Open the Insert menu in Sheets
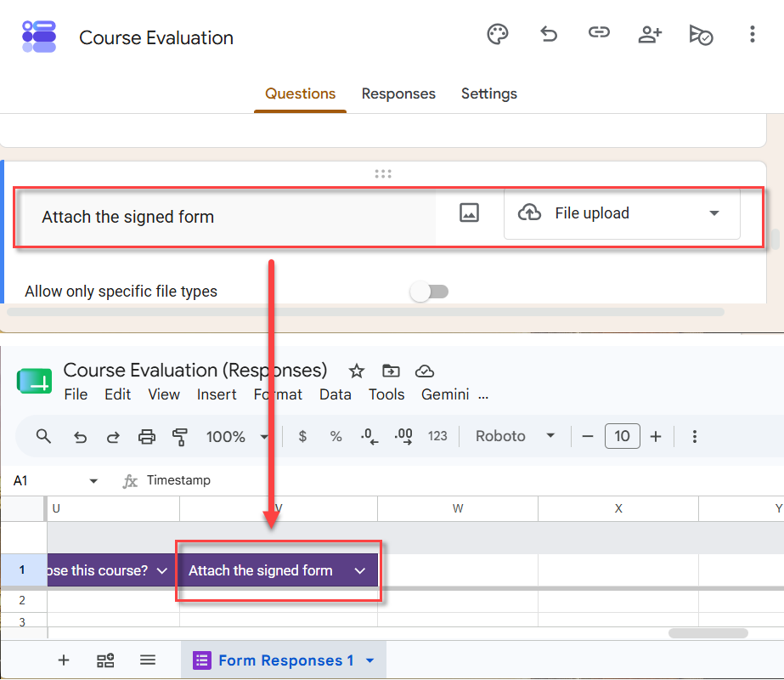This screenshot has height=680, width=784. (217, 394)
